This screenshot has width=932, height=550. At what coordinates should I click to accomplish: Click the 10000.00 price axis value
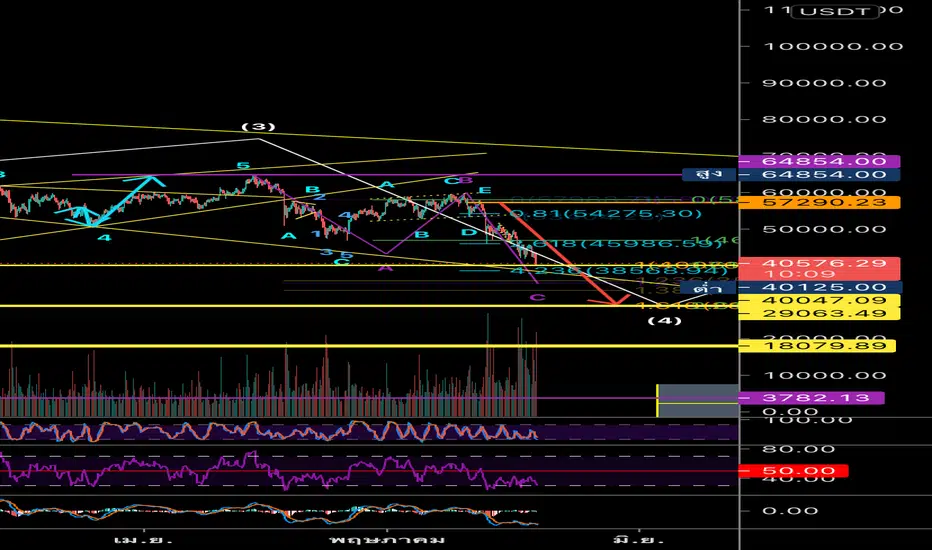(x=825, y=375)
